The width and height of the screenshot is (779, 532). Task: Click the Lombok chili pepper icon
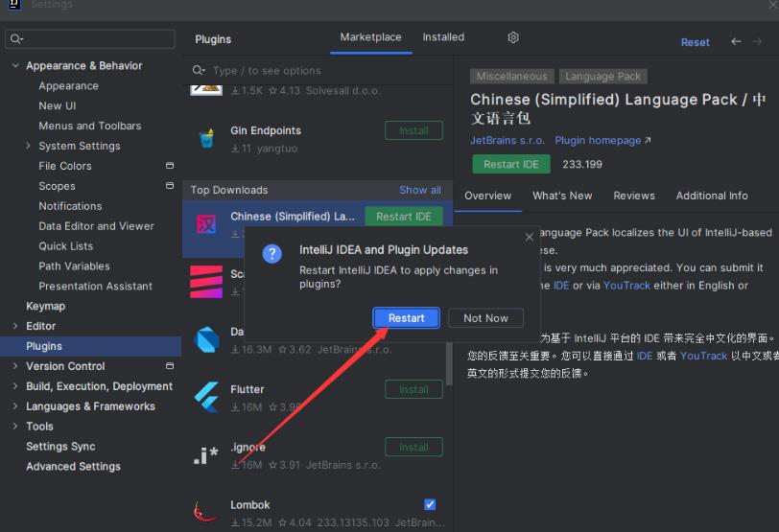point(204,512)
